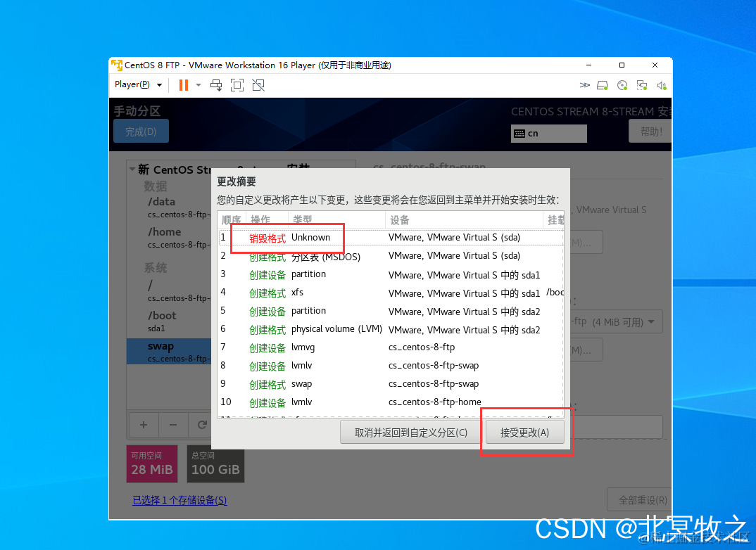756x550 pixels.
Task: Open the hard disk device icon
Action: [603, 85]
